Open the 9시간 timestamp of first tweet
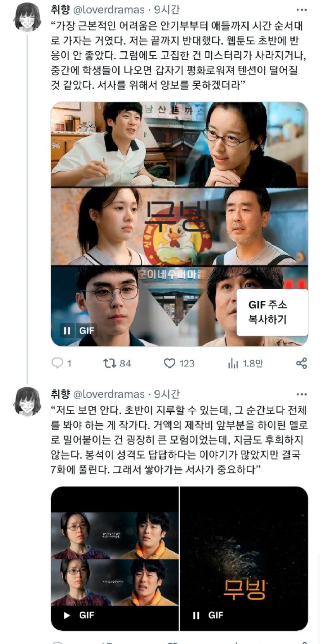The image size is (320, 644). click(x=166, y=10)
